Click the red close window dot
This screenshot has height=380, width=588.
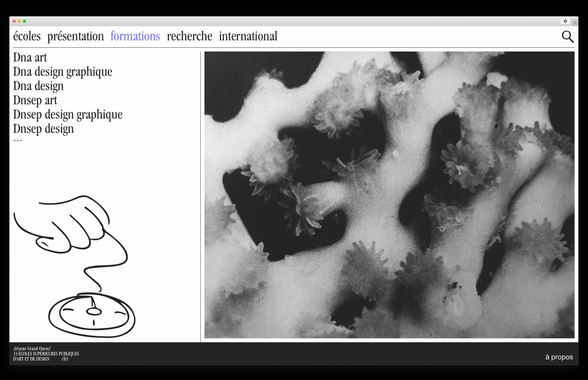click(x=14, y=21)
